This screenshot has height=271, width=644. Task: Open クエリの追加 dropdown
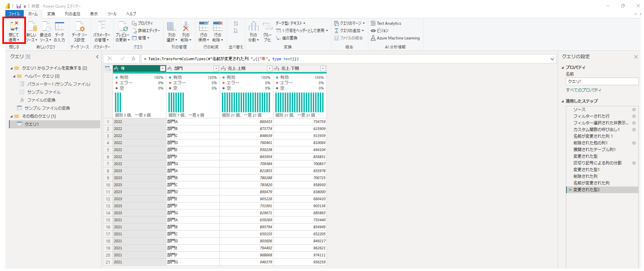click(349, 31)
